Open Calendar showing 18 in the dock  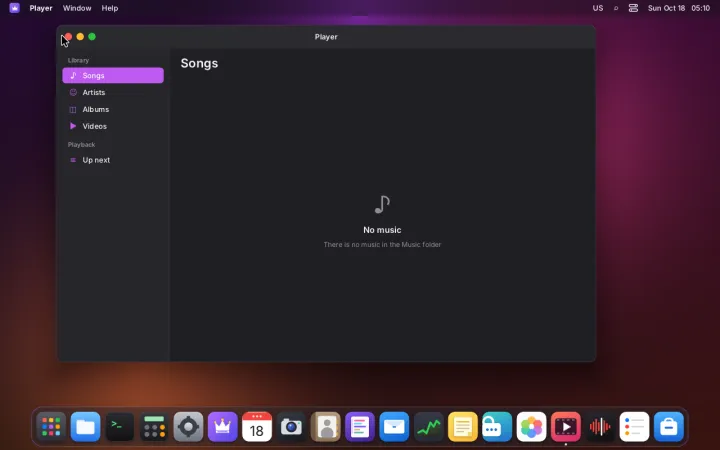(x=257, y=427)
